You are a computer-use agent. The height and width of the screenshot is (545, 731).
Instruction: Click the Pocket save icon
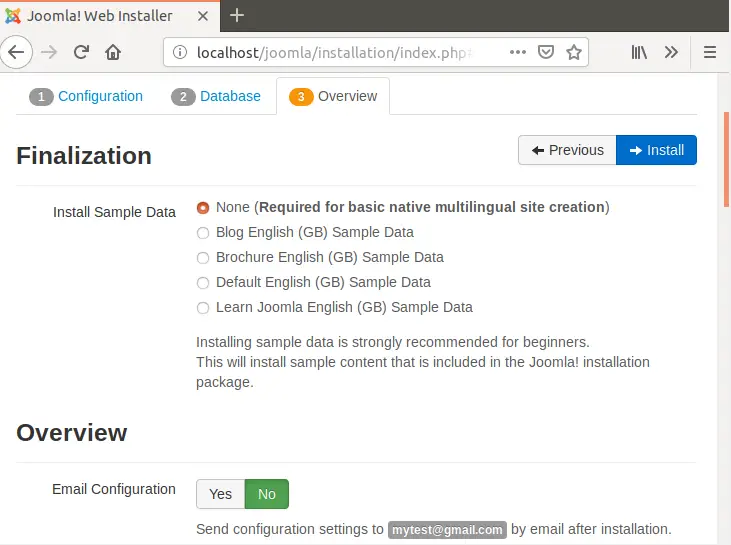(546, 52)
